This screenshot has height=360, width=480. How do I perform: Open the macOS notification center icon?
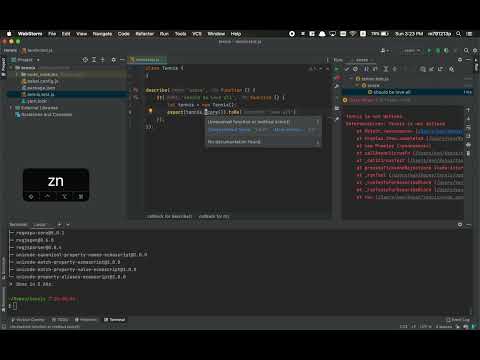coord(469,34)
